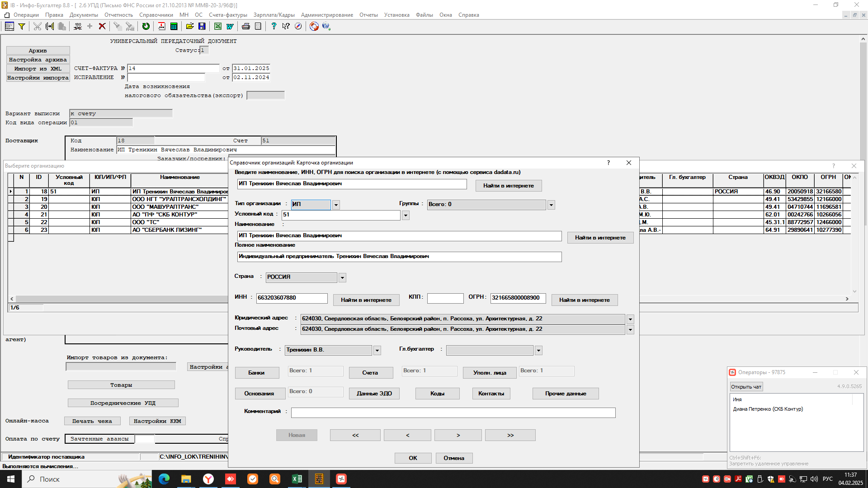Open the calendar date icon

161,26
